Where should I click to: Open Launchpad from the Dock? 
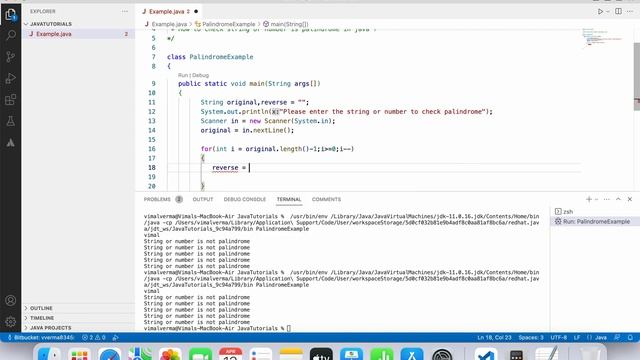pyautogui.click(x=79, y=354)
